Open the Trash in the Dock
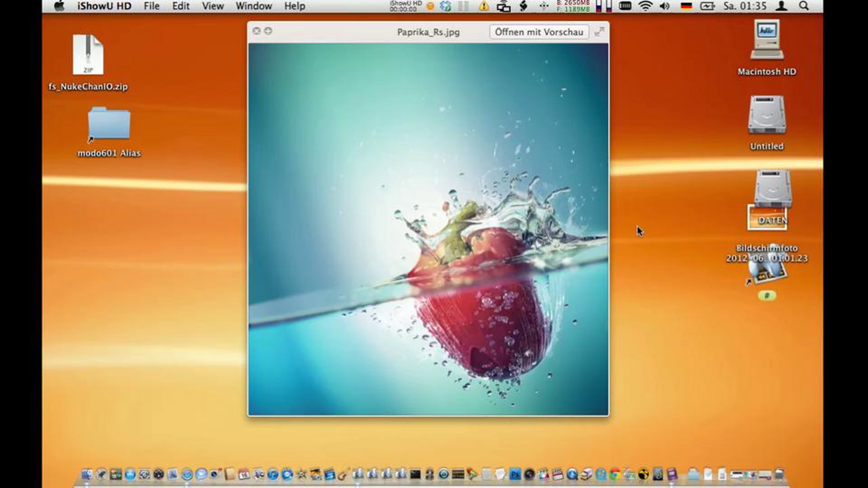The height and width of the screenshot is (488, 868). pos(780,474)
